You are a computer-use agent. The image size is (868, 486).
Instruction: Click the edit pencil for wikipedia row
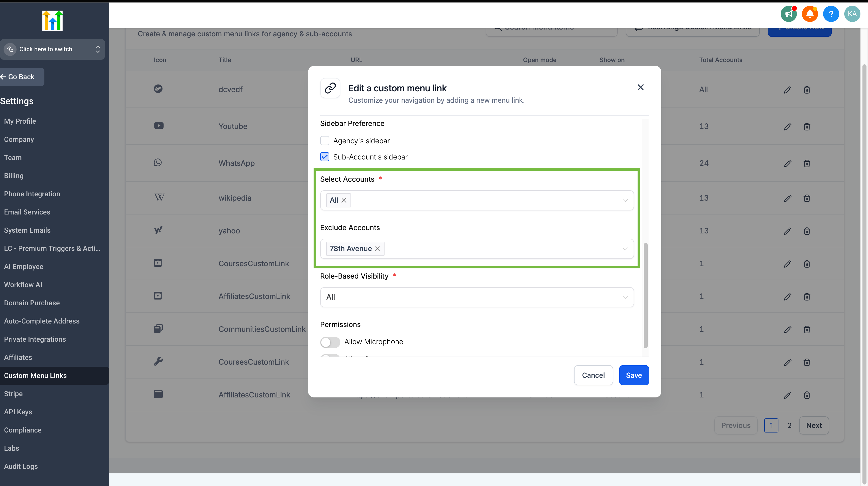point(788,198)
